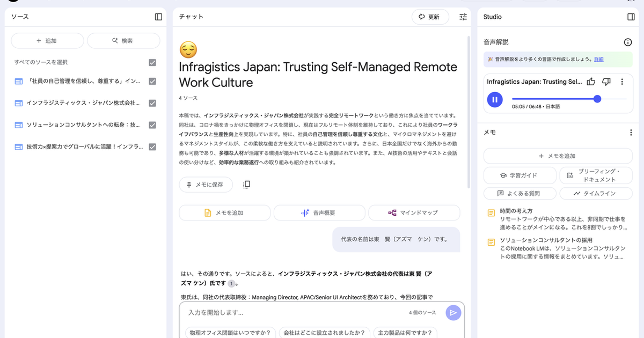Send the message with the arrow button
This screenshot has height=338, width=644.
pos(453,313)
